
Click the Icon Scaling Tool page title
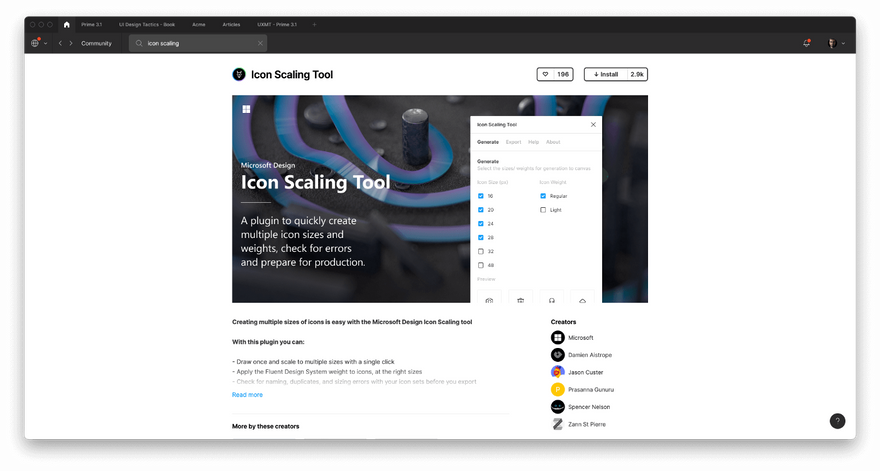pyautogui.click(x=292, y=75)
